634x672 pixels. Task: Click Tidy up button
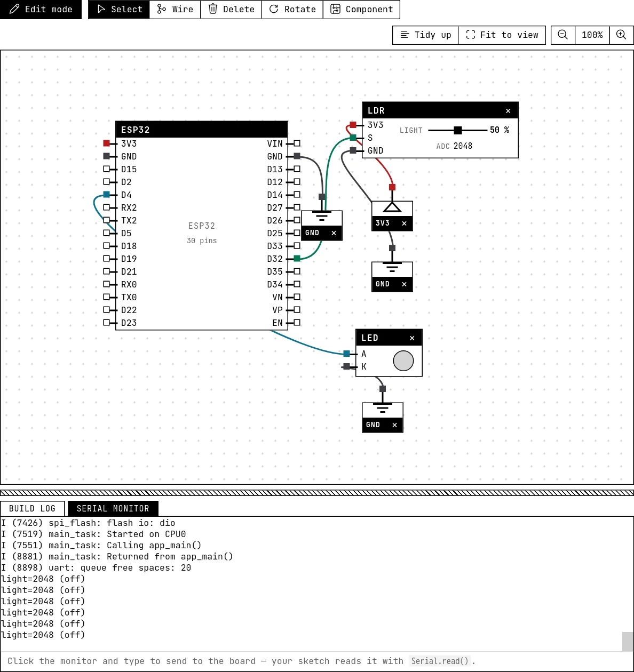(x=425, y=35)
